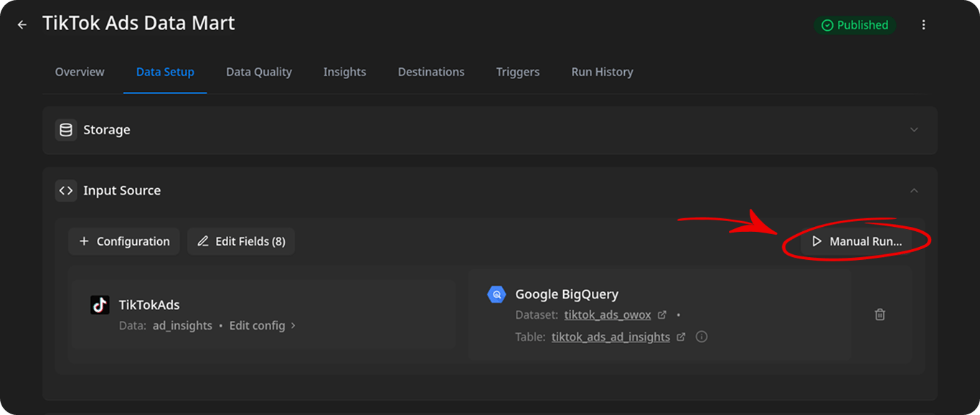Go to the Insights tab
The width and height of the screenshot is (980, 415).
(345, 72)
